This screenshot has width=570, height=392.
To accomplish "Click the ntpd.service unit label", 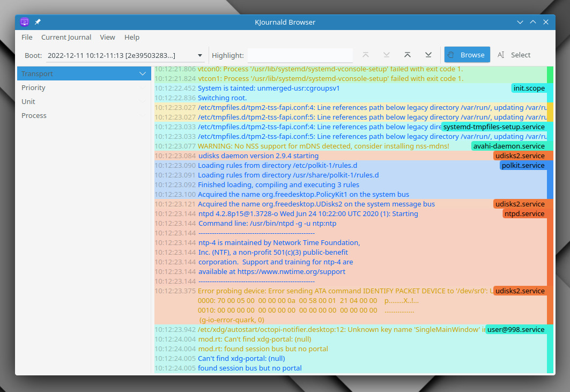I will click(x=524, y=214).
